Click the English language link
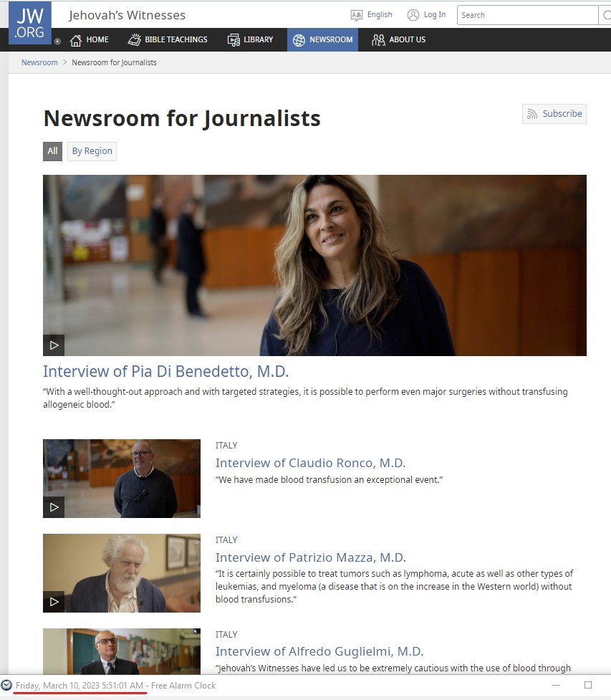 point(380,15)
